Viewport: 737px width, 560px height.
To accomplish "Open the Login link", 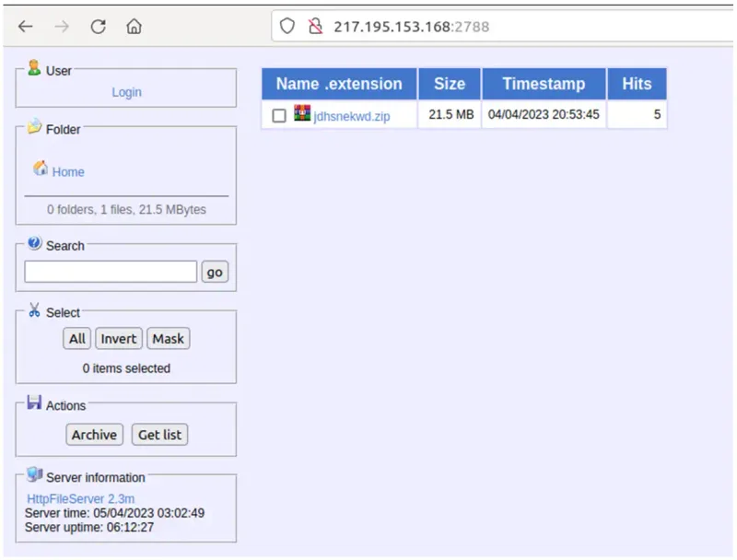I will (x=126, y=92).
